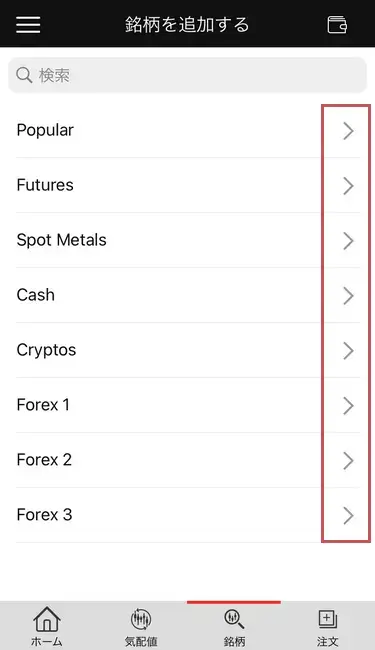Screen dimensions: 375x650
Task: Click the magnifier icon in search bar
Action: point(24,75)
